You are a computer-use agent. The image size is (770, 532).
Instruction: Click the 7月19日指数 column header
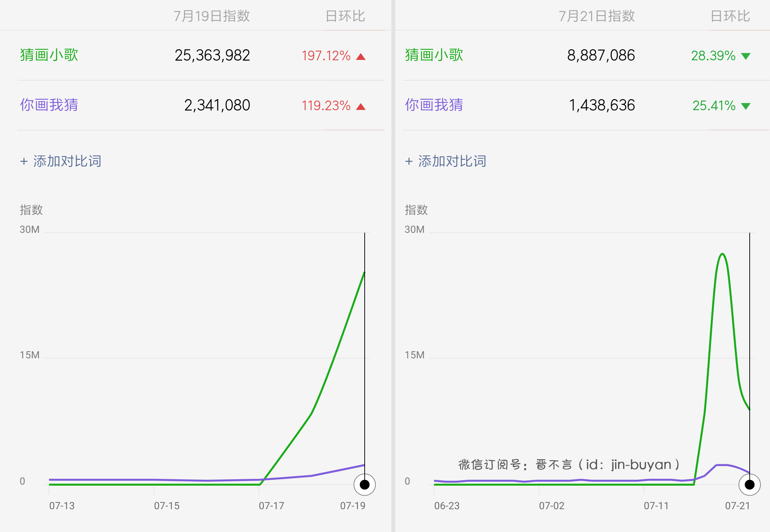point(212,16)
